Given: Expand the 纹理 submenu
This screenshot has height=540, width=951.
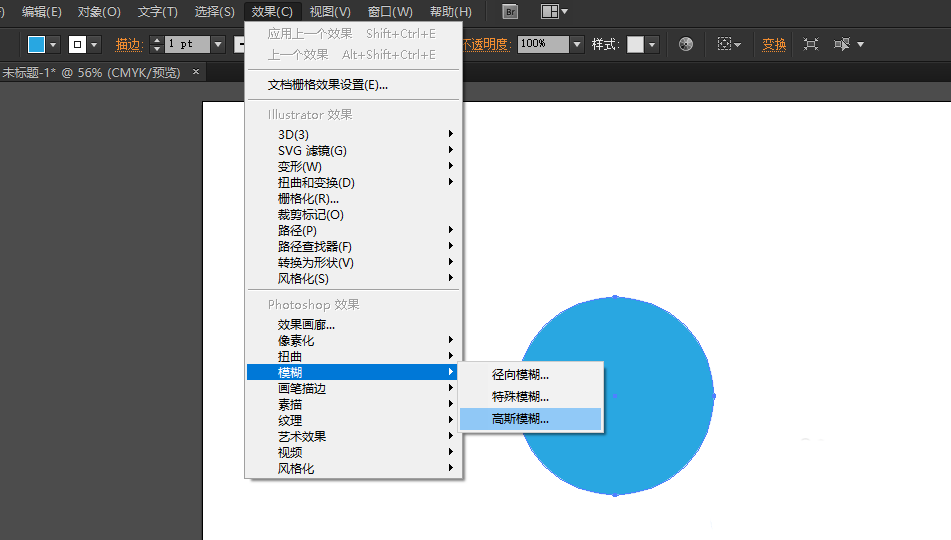Looking at the screenshot, I should (x=353, y=420).
